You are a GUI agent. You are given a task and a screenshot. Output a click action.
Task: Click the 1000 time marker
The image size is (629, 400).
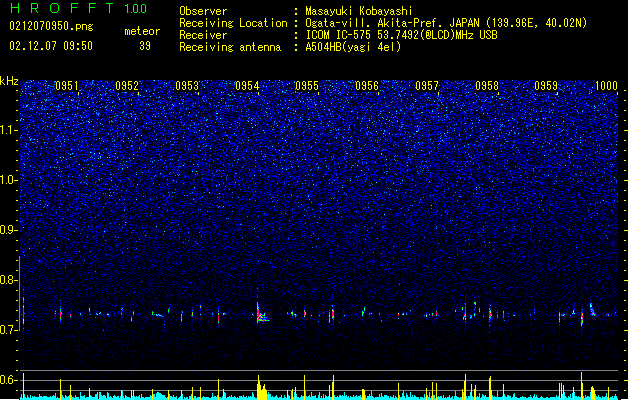pyautogui.click(x=606, y=86)
